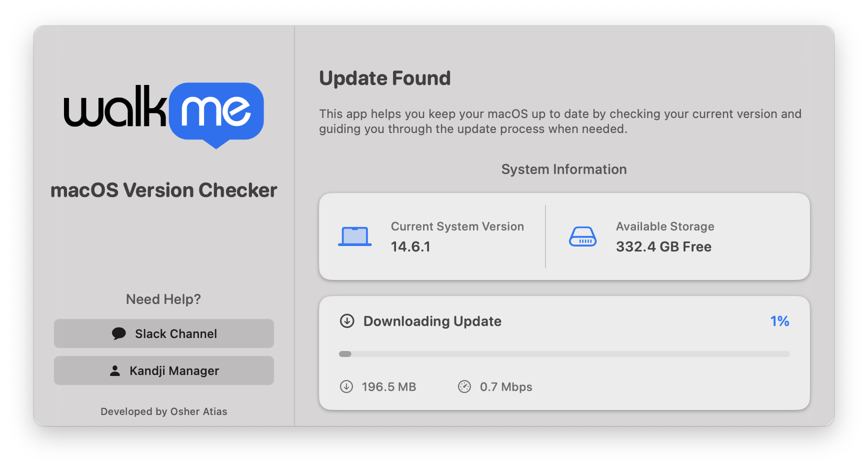Click the laptop icon beside Current System Version
The image size is (868, 468).
(354, 236)
